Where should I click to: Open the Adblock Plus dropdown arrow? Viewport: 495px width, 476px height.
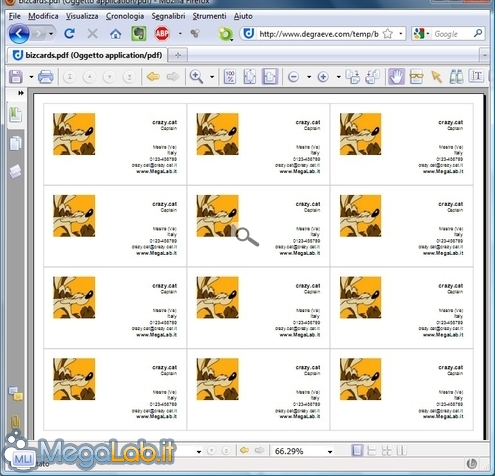click(x=180, y=33)
